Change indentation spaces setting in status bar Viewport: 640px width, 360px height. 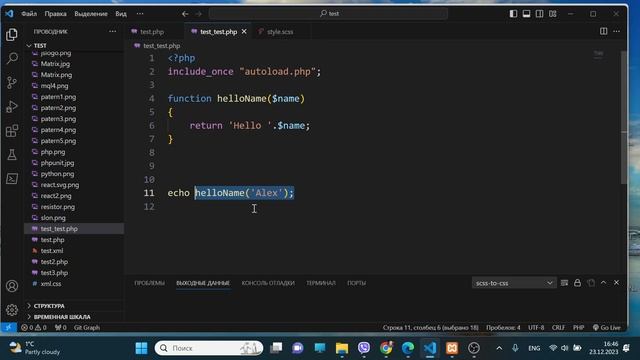pyautogui.click(x=503, y=327)
